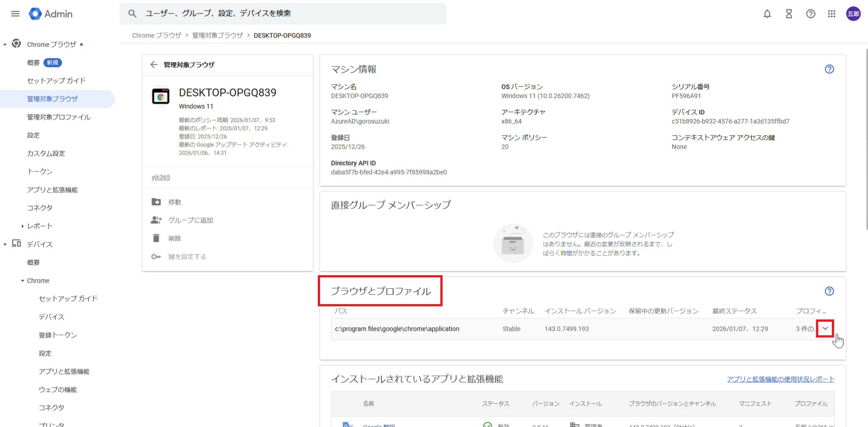Click the 削除 trash icon
Image resolution: width=868 pixels, height=427 pixels.
coord(156,238)
